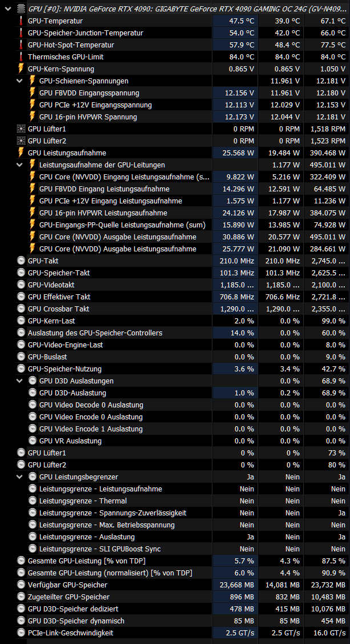Screen dimensions: 350x644
Task: Collapse the GPU [#0] NVIDIA GeForce RTX 4090 group
Action: [7, 9]
